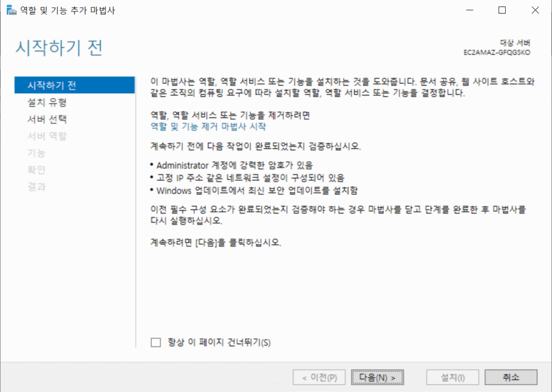Click the wizard toolbox icon in title bar
The width and height of the screenshot is (552, 392).
point(11,10)
